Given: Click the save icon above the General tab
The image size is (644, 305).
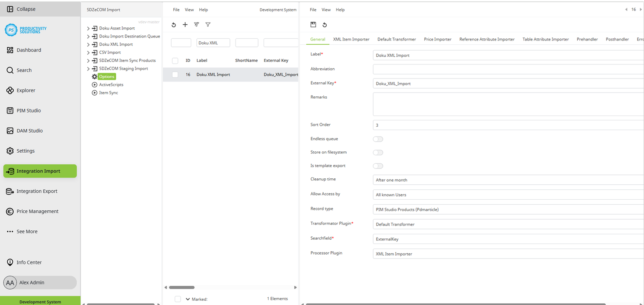Looking at the screenshot, I should coord(313,24).
